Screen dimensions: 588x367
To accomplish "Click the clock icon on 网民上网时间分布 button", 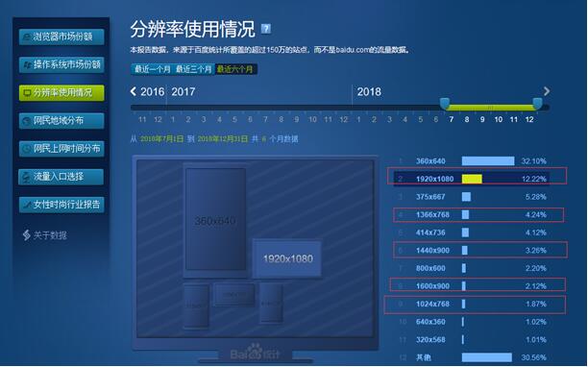I will 27,149.
